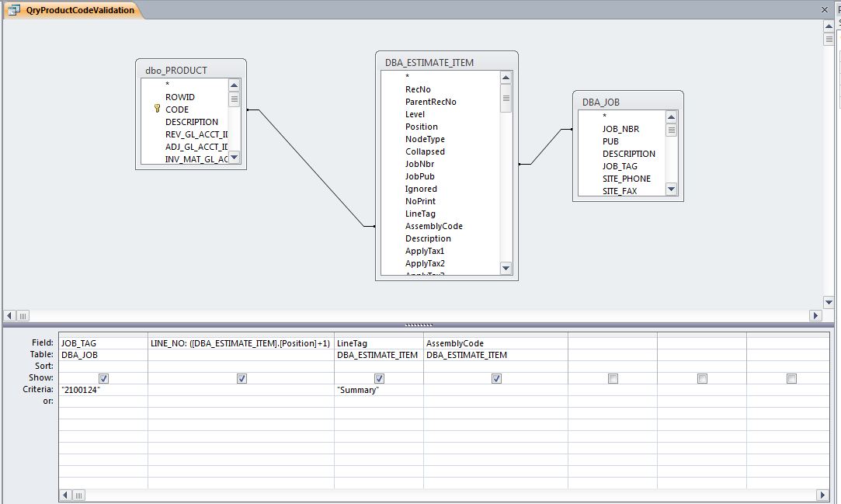Select AssemblyCode field in DBA_ESTIMATE_ITEM list

pyautogui.click(x=434, y=226)
